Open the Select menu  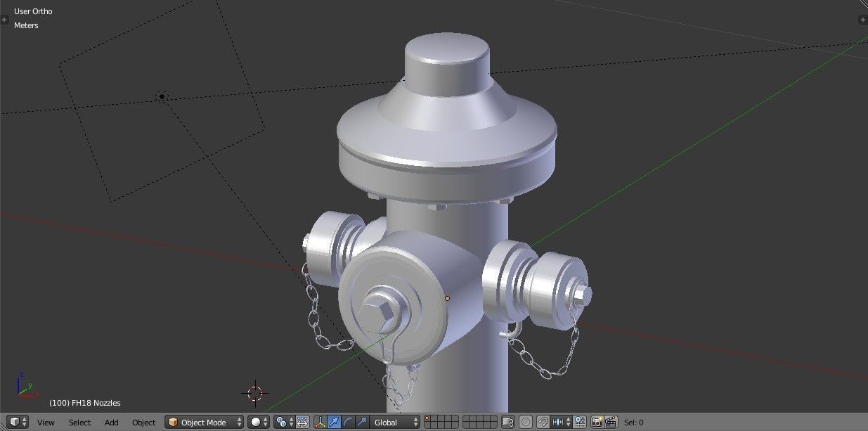[79, 423]
